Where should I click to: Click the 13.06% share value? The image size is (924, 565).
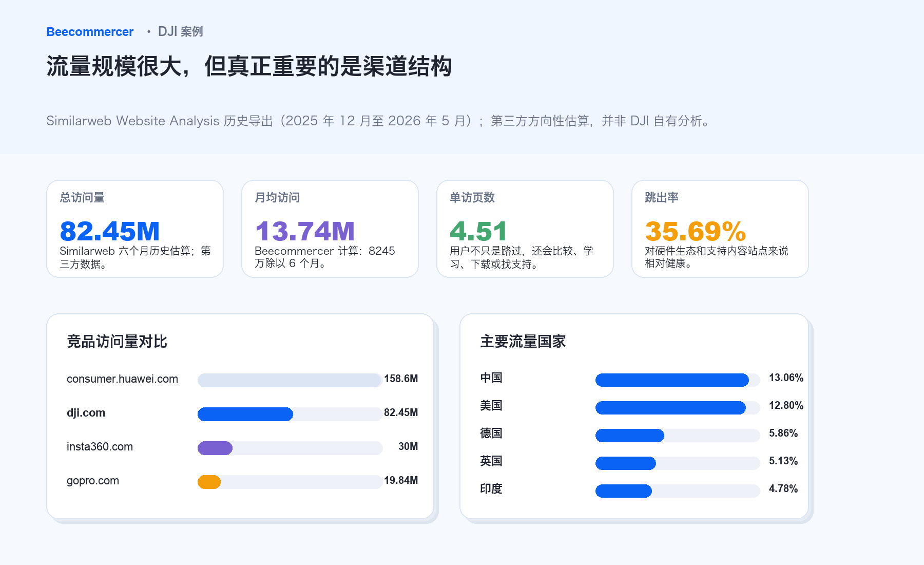(x=786, y=378)
